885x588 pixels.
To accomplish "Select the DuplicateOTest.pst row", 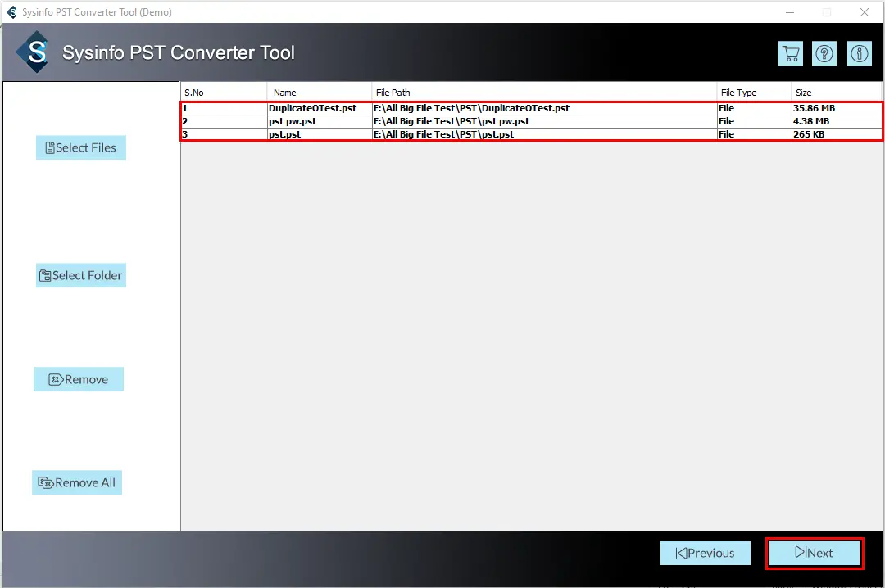I will 312,108.
